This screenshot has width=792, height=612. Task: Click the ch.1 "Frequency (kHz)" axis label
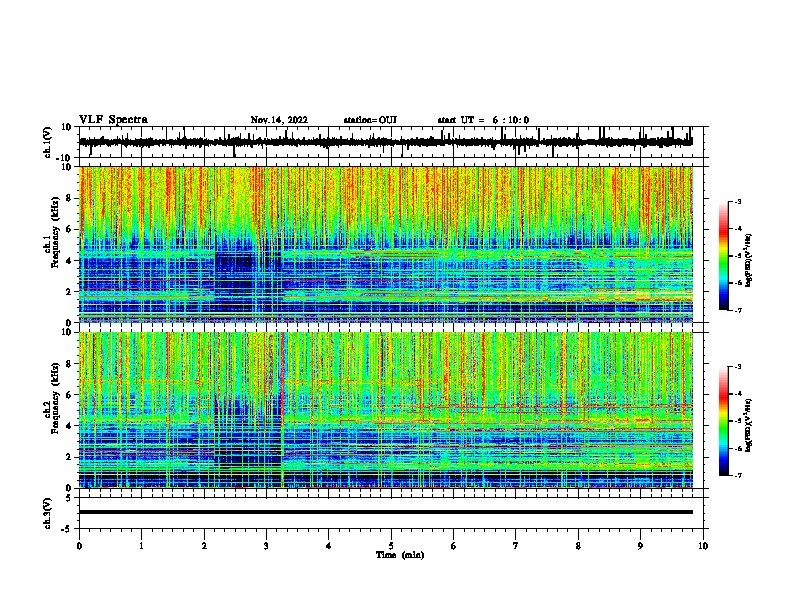point(55,233)
